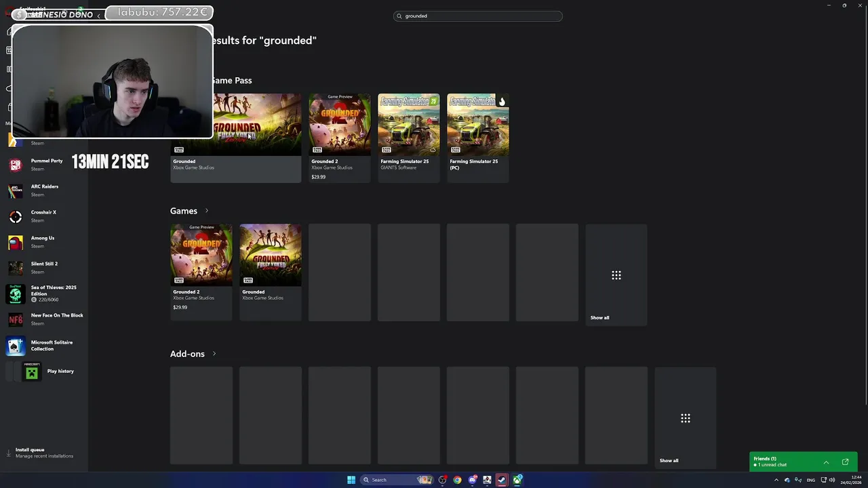Click the Windows taskbar Search box
Image resolution: width=868 pixels, height=488 pixels.
point(396,480)
